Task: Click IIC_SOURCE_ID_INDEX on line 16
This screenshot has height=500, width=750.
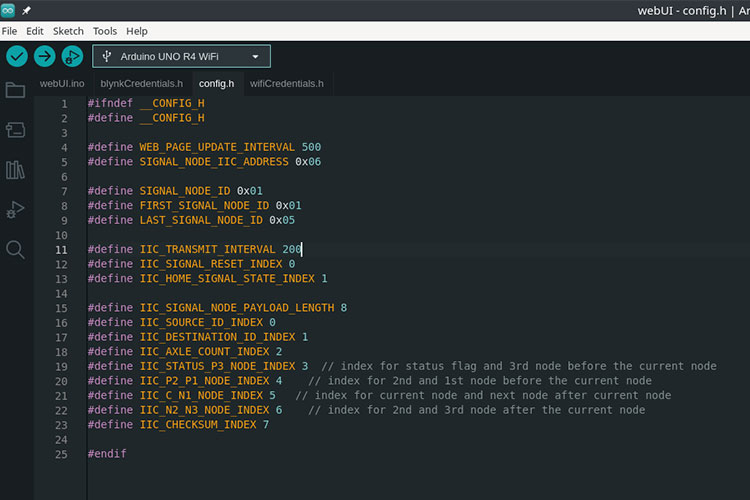Action: coord(201,322)
